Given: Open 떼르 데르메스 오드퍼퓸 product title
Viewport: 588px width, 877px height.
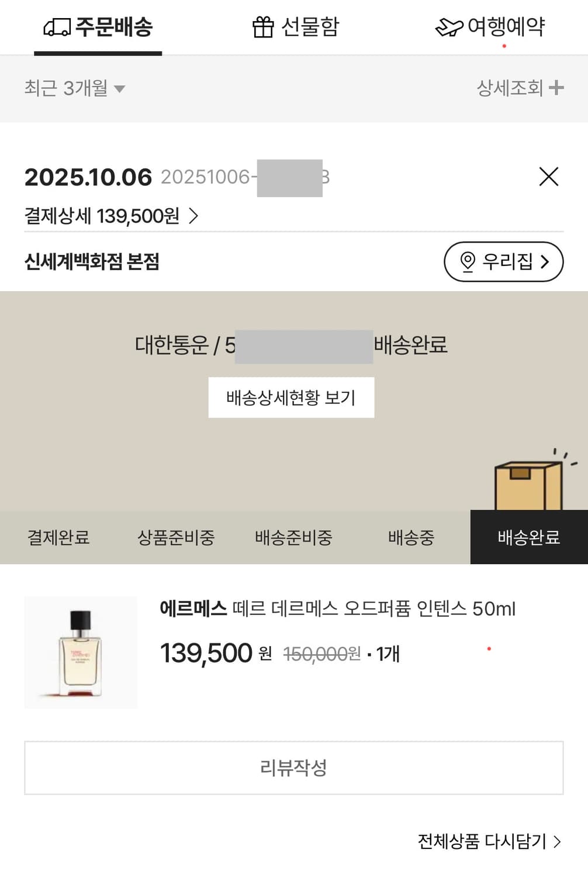Looking at the screenshot, I should coord(338,609).
